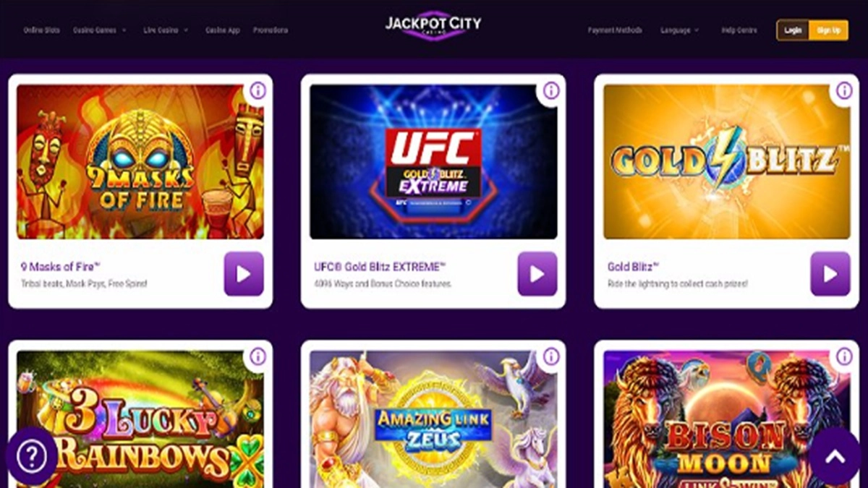Open info icon on Gold Blitz card

[844, 90]
